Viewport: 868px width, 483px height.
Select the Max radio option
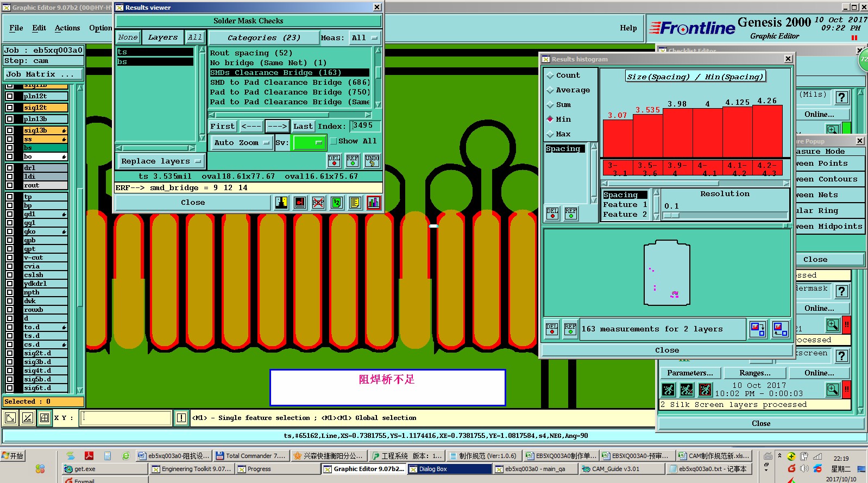click(x=550, y=134)
